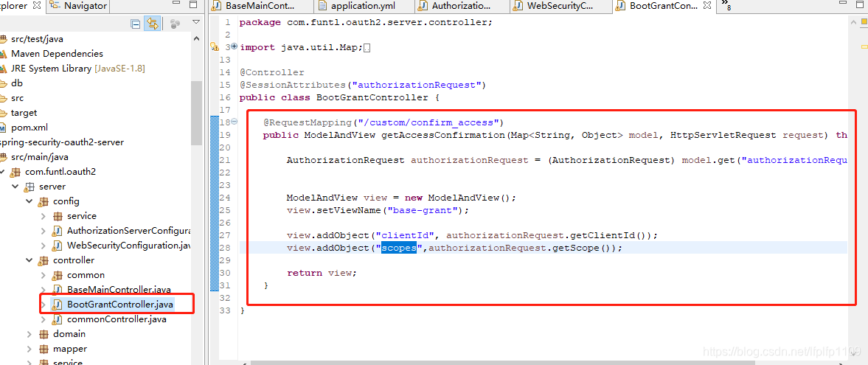Collapse the config package node
Viewport: 868px width, 365px height.
29,201
